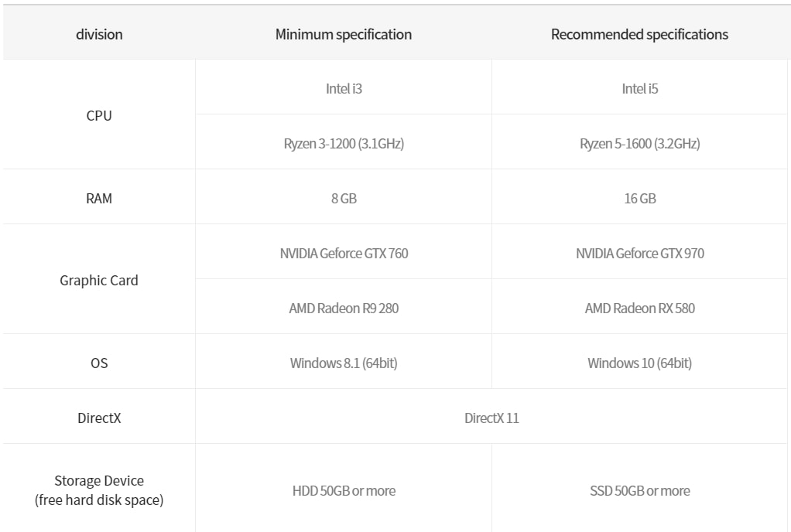The image size is (791, 532).
Task: Select the DirectX 11 merged cell
Action: tap(491, 418)
